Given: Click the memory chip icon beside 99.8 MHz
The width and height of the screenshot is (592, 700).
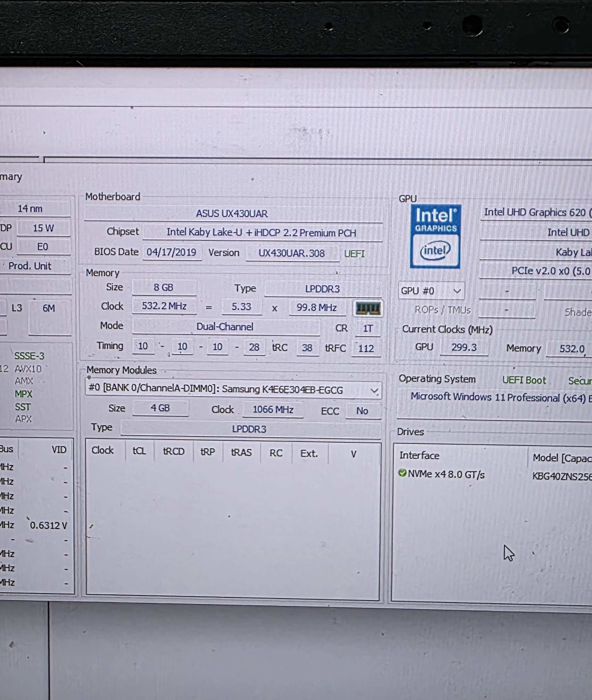Looking at the screenshot, I should click(x=368, y=308).
